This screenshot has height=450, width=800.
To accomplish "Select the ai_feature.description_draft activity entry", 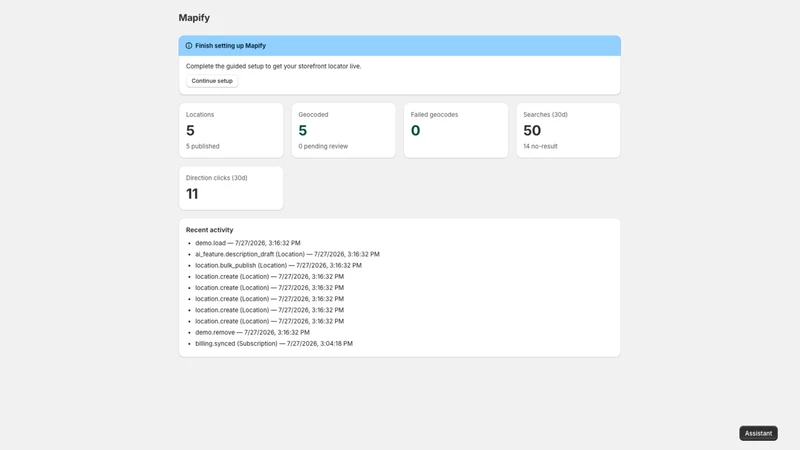I will point(287,255).
